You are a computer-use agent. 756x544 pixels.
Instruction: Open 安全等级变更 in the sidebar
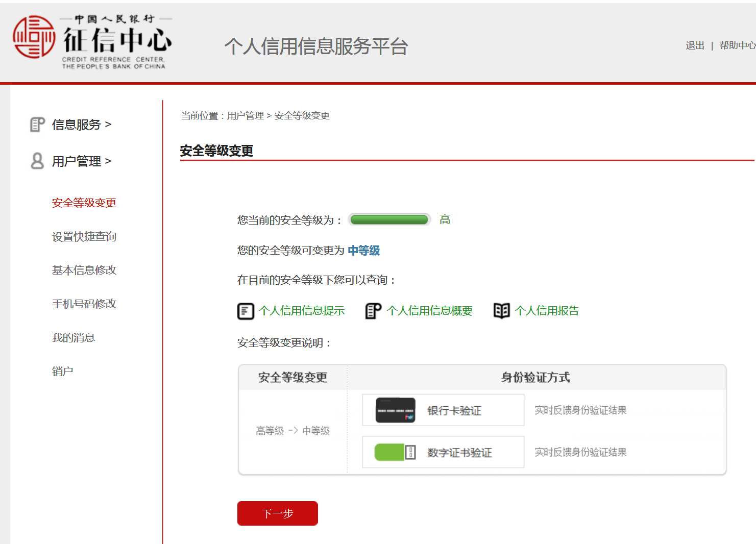click(x=84, y=203)
